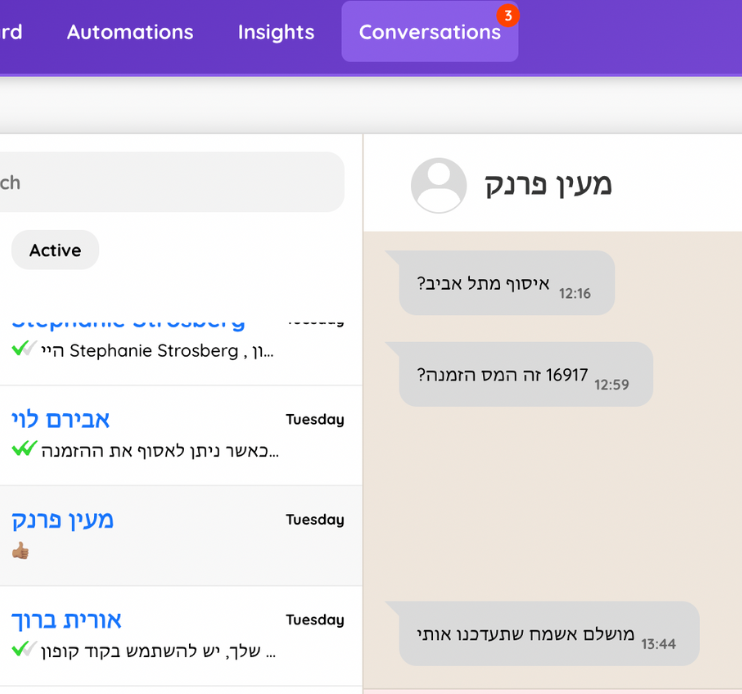Viewport: 742px width, 694px height.
Task: Select the message asking איסוף מתל אביב
Action: [x=506, y=283]
